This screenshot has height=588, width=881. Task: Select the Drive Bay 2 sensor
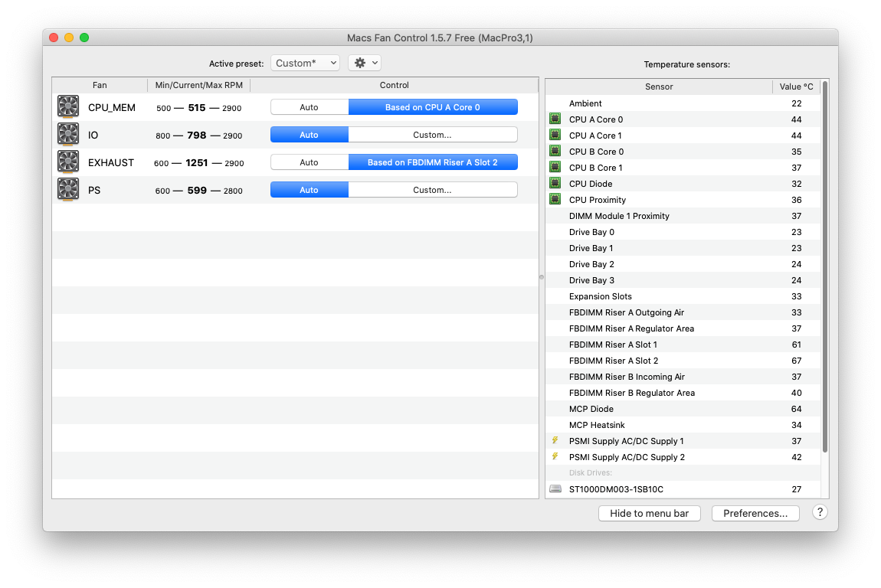click(x=683, y=264)
